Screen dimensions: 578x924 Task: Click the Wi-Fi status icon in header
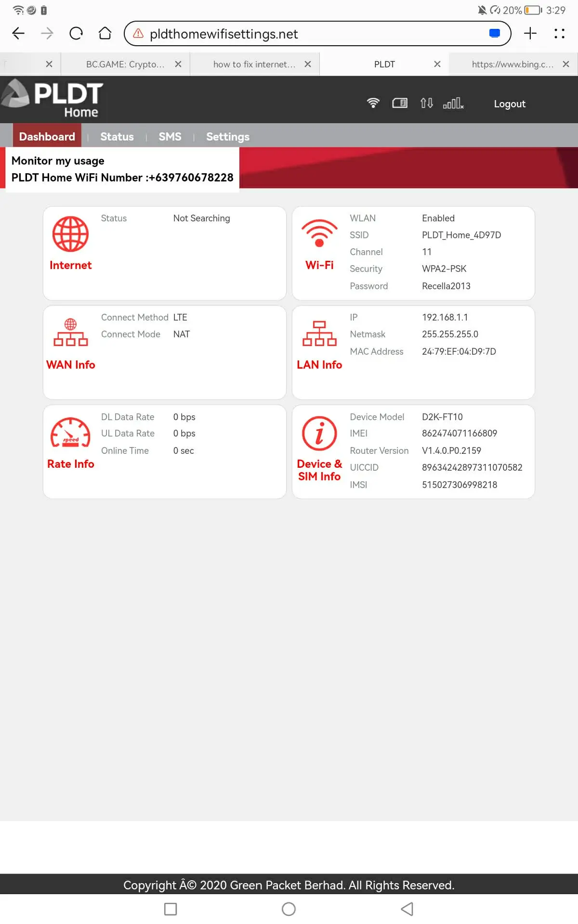tap(373, 103)
